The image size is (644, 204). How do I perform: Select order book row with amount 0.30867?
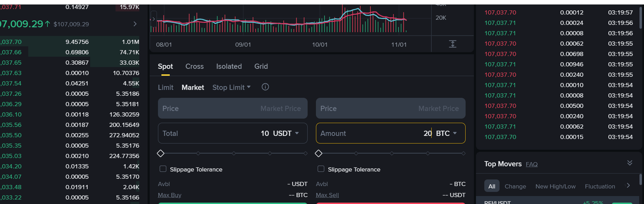[x=70, y=63]
